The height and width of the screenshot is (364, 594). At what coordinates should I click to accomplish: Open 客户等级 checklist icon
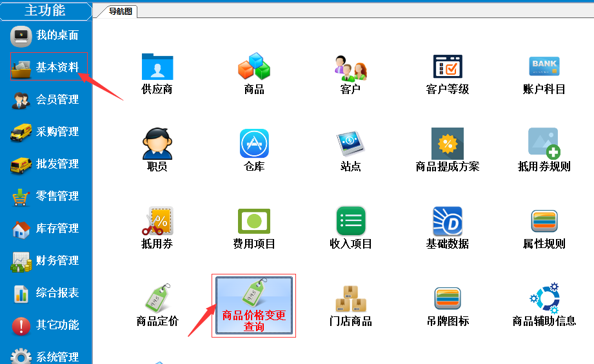[448, 74]
